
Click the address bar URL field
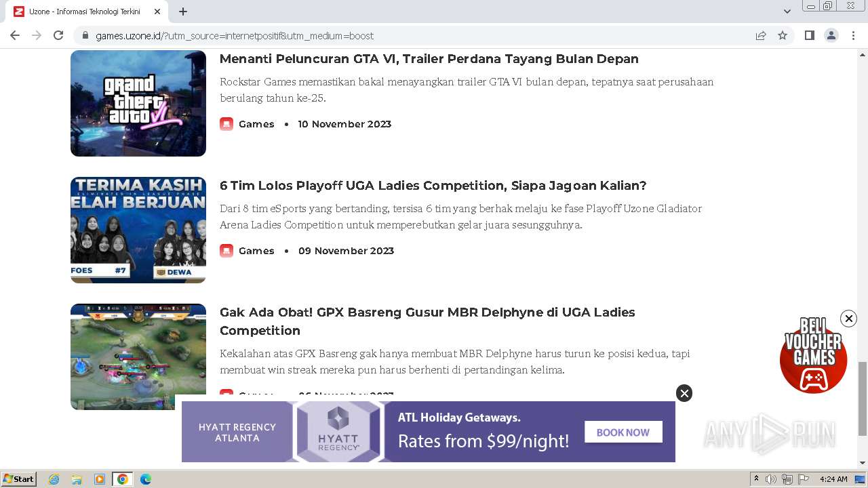coord(420,36)
